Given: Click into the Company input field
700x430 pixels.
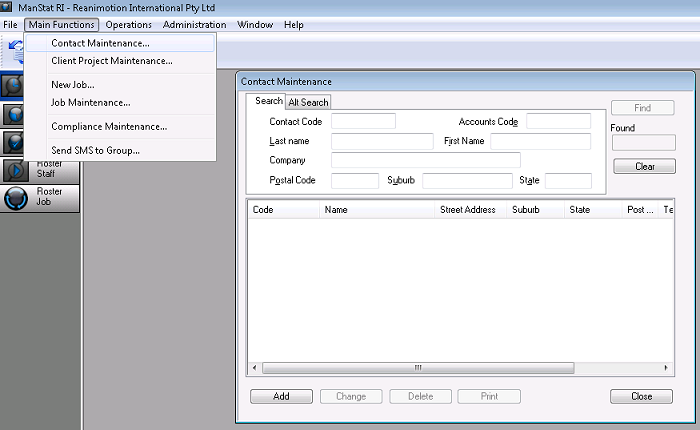Looking at the screenshot, I should click(x=425, y=160).
